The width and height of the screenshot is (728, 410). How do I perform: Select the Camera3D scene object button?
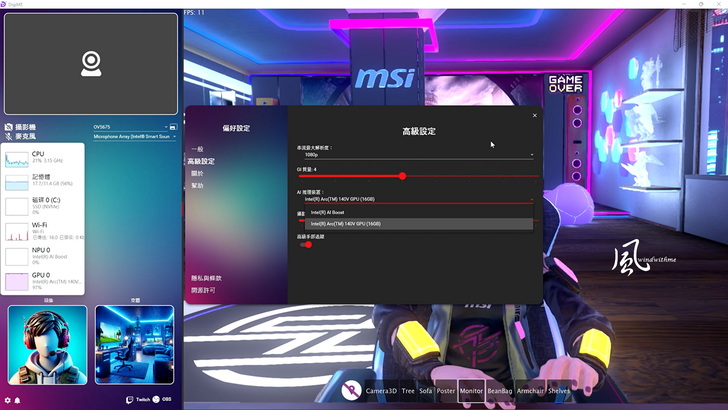381,390
